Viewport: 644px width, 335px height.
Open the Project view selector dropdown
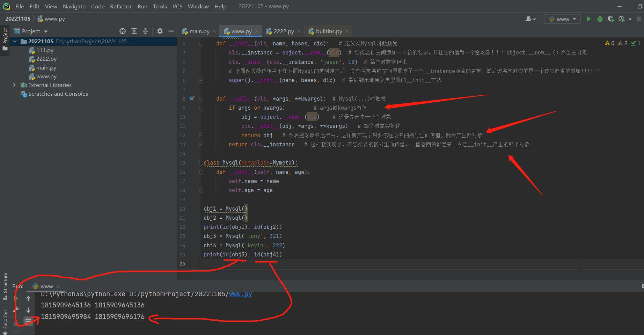[31, 31]
